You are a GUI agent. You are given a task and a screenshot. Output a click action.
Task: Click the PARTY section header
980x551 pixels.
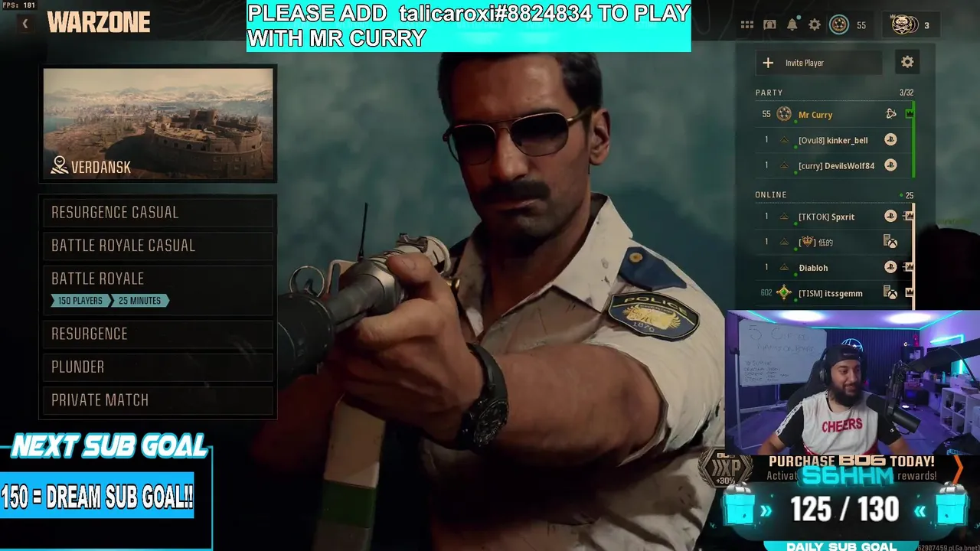(x=769, y=93)
